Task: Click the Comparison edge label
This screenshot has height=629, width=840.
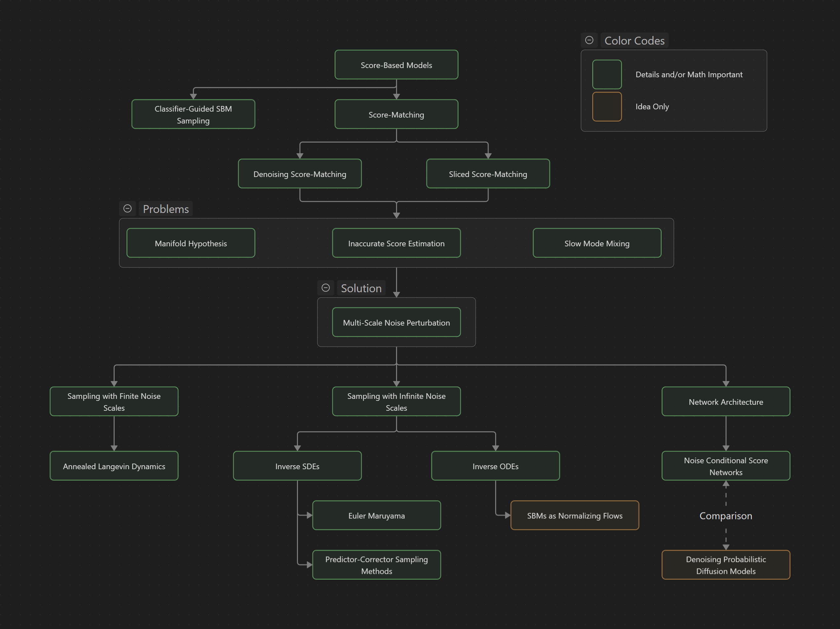Action: coord(726,516)
